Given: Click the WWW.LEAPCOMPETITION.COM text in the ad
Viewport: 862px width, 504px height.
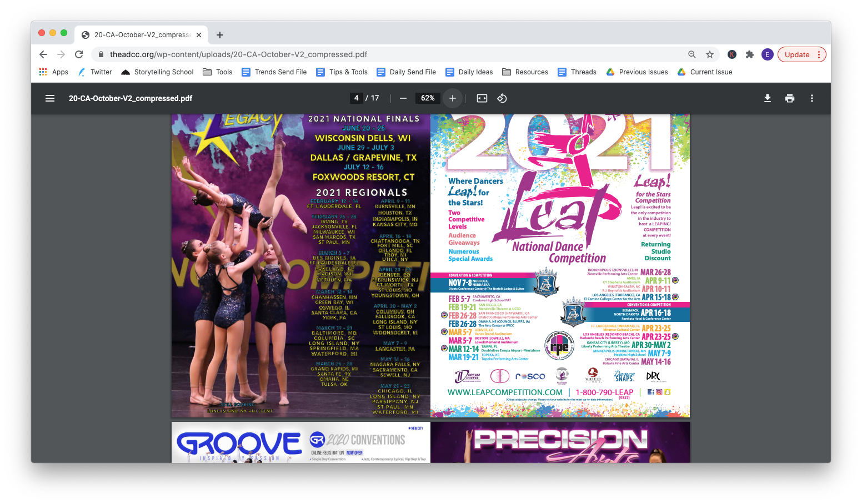Looking at the screenshot, I should [x=505, y=392].
